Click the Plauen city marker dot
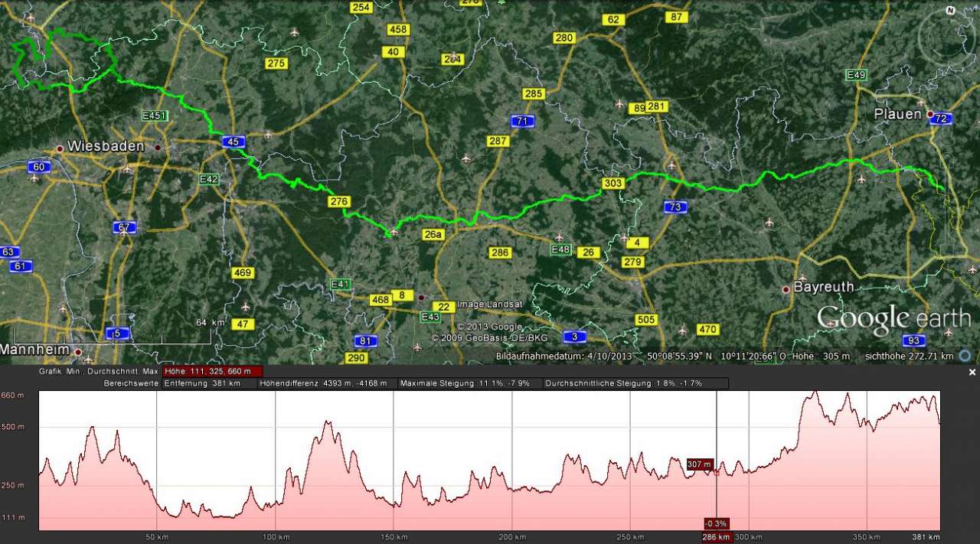 pos(929,115)
